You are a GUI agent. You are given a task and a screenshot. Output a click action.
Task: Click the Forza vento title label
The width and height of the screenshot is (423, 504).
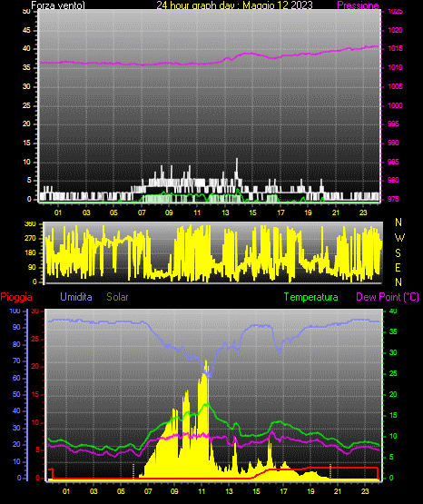pyautogui.click(x=58, y=5)
